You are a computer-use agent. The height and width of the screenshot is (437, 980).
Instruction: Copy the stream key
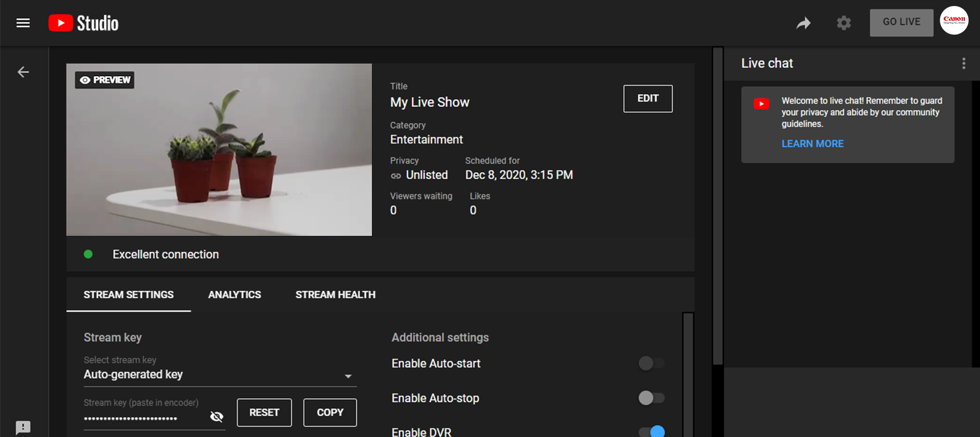pos(330,412)
